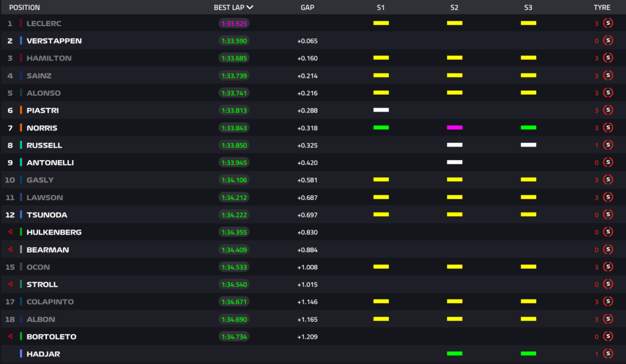Open driver Verstappen's name
626x364 pixels.
click(x=54, y=41)
